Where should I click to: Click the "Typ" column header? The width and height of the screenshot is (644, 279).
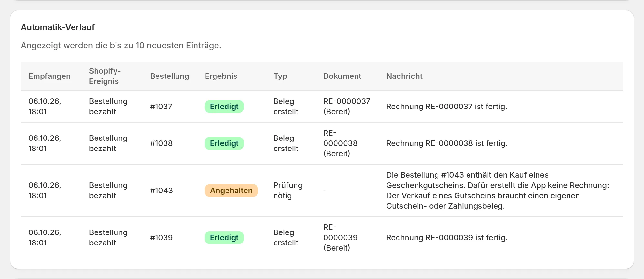[280, 76]
